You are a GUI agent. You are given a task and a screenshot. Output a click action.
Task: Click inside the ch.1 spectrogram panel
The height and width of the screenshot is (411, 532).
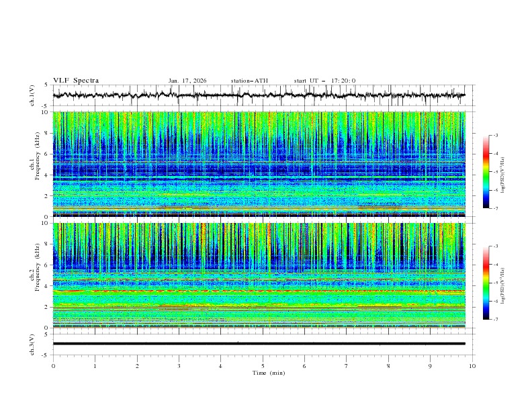click(x=259, y=164)
